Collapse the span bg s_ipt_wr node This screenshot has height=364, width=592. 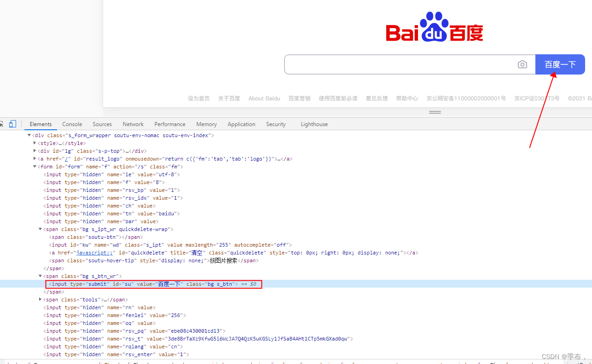41,229
